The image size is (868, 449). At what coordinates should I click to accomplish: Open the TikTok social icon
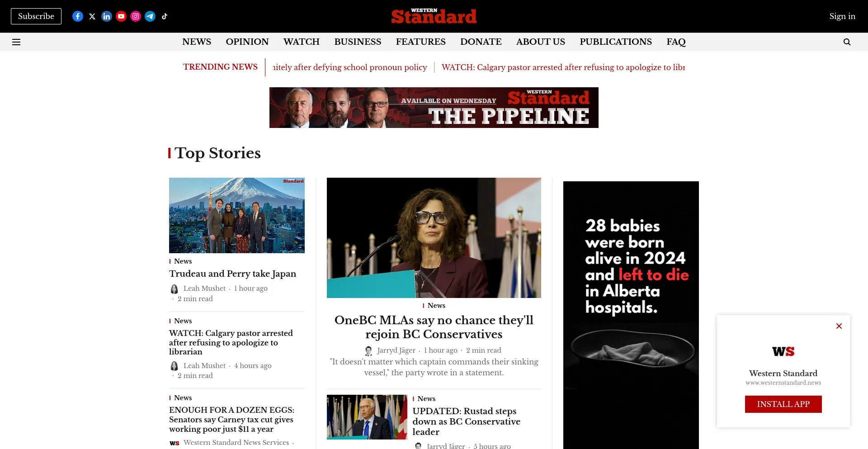165,16
